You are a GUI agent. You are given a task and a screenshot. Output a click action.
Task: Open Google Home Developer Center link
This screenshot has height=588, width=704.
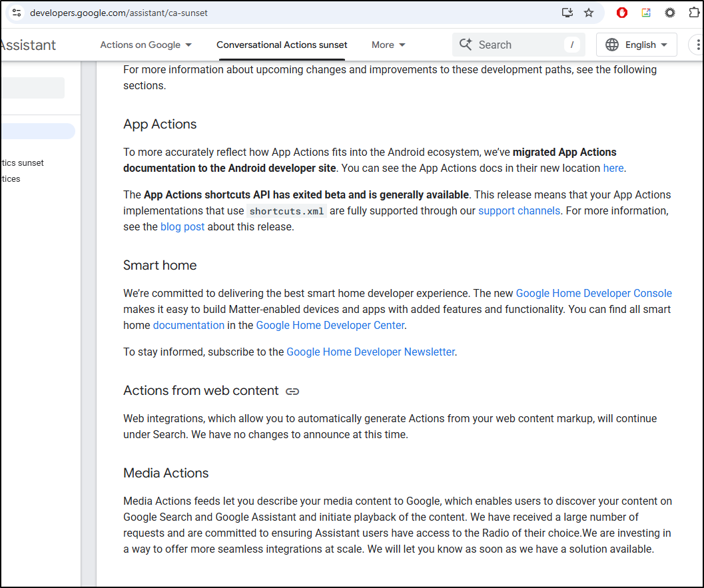pyautogui.click(x=330, y=325)
